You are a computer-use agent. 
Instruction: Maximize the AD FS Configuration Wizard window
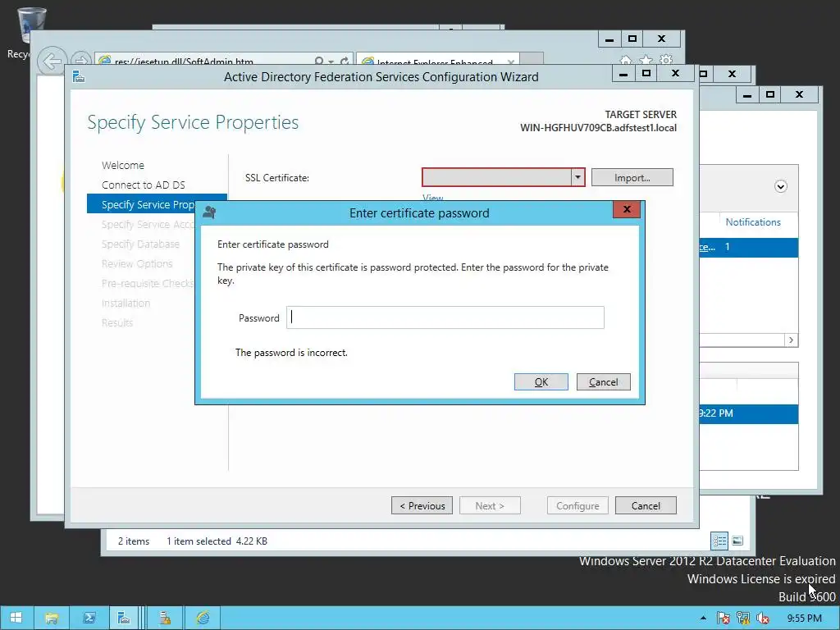(646, 74)
